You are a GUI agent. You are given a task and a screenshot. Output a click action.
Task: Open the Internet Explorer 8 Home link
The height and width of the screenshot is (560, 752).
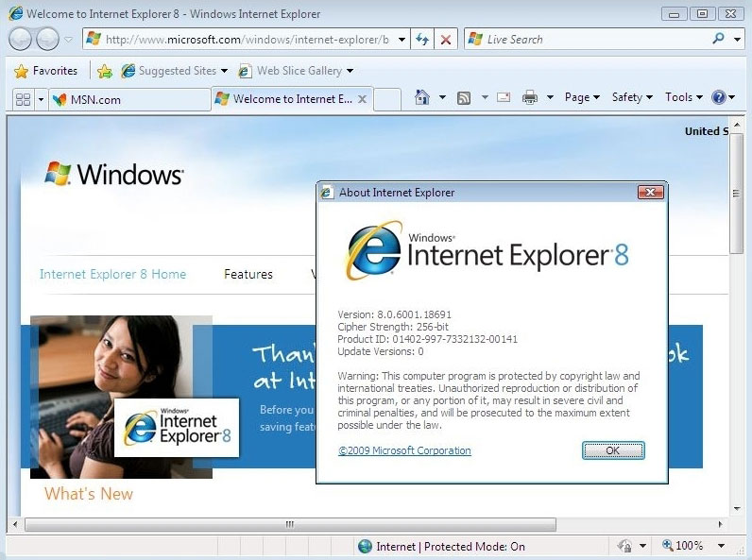coord(112,274)
